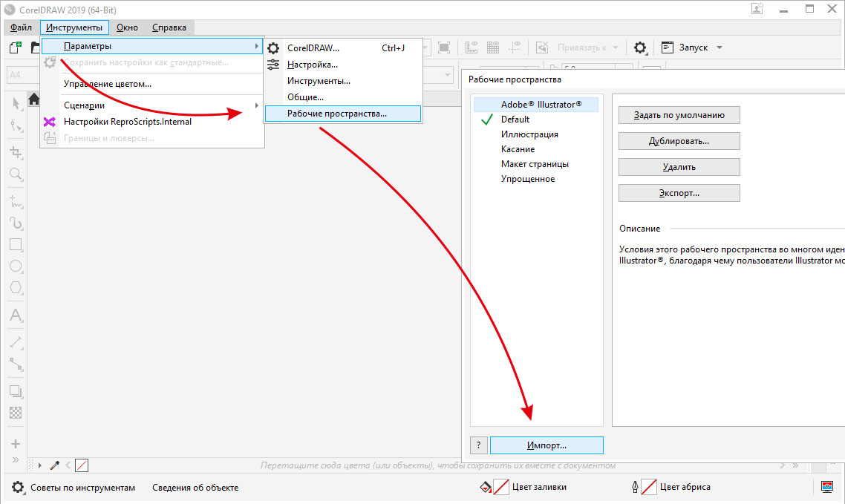
Task: Click the plus quick customize toolbox button
Action: [x=16, y=444]
